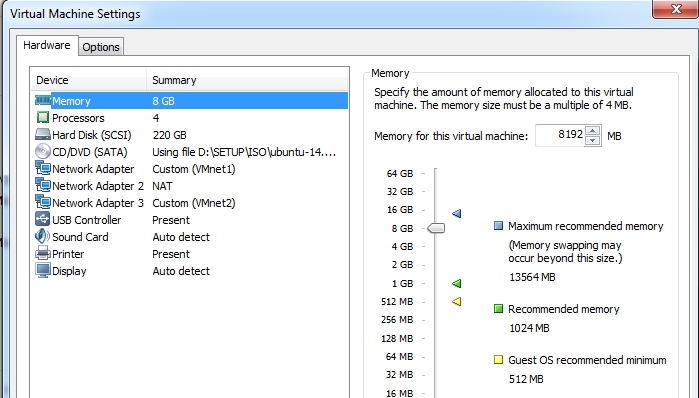
Task: Select the Processors device row
Action: pos(190,118)
